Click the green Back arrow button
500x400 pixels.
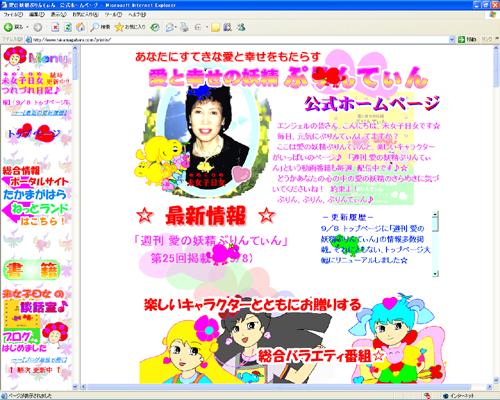8,27
